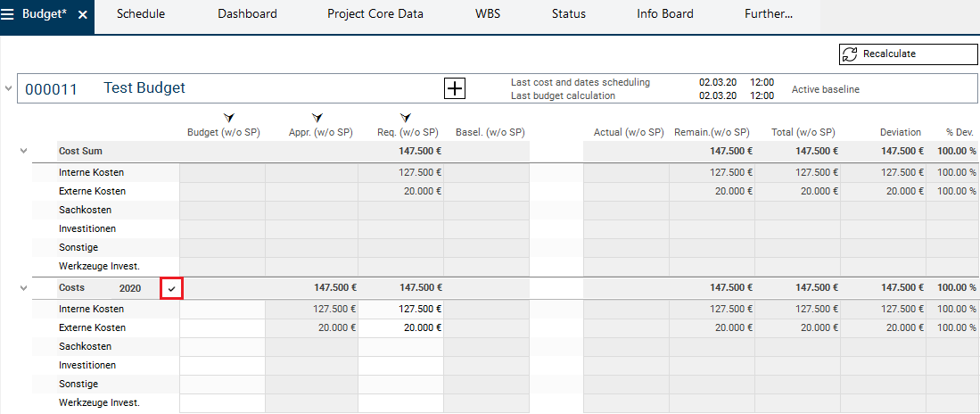980x414 pixels.
Task: Collapse the Cost Sum section
Action: click(24, 152)
